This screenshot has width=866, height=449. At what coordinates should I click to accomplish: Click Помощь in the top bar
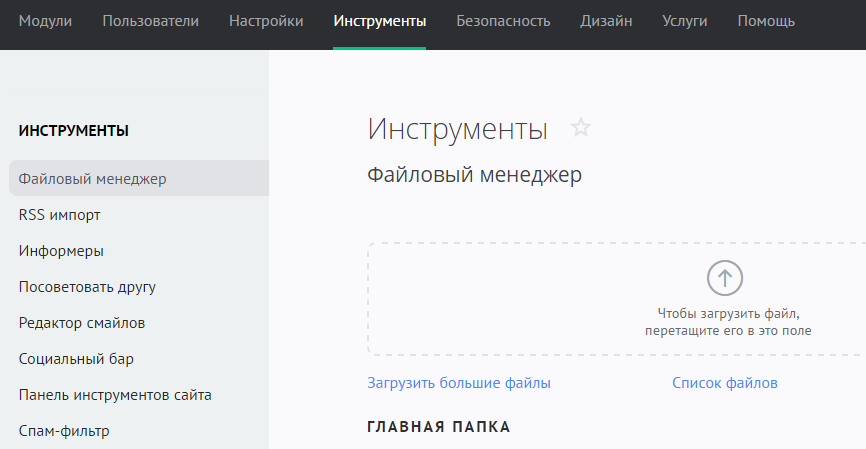click(766, 21)
